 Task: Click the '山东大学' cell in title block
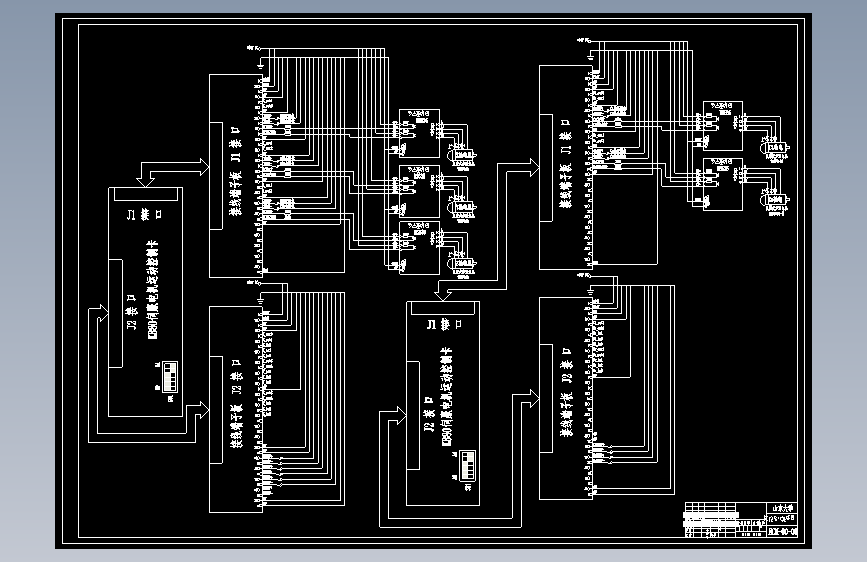782,508
